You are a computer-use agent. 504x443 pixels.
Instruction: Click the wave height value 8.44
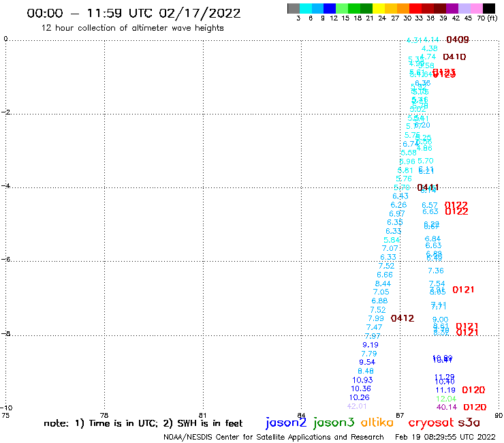tap(383, 284)
